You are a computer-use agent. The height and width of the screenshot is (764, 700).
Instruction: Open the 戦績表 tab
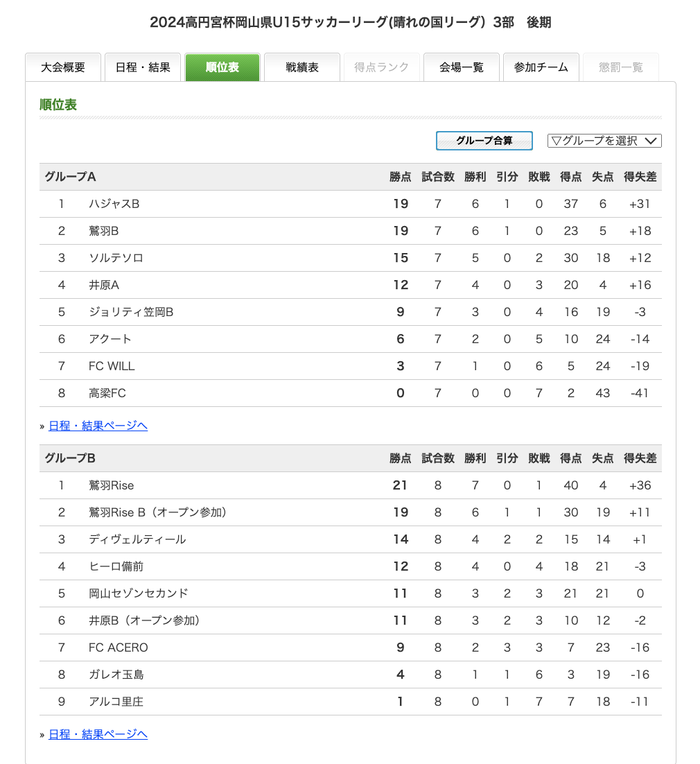302,67
